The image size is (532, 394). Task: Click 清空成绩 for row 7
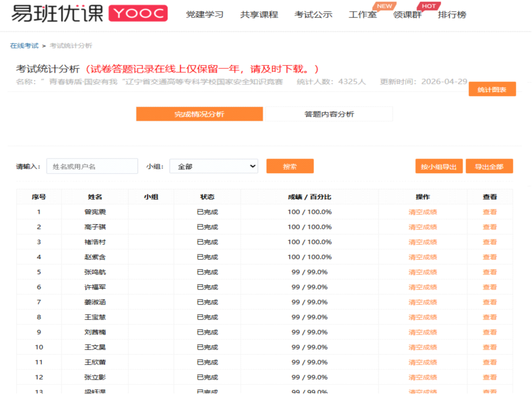(x=423, y=302)
